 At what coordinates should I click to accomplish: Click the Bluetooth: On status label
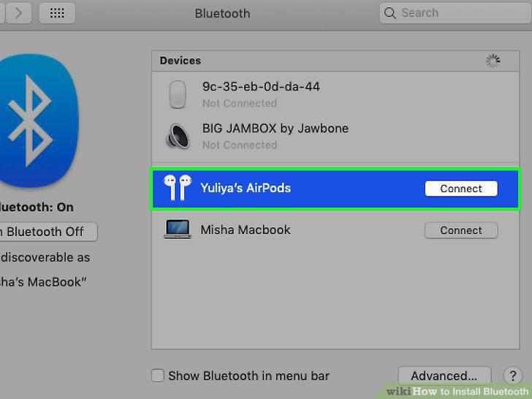point(36,207)
